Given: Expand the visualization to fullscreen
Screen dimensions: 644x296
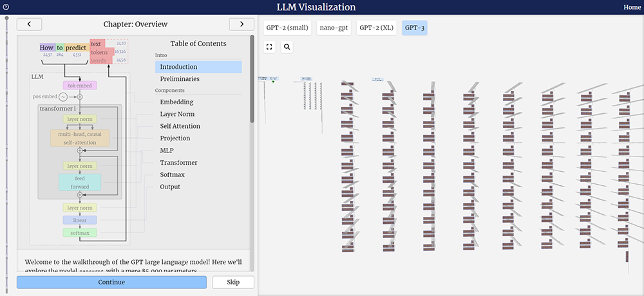Looking at the screenshot, I should pyautogui.click(x=269, y=47).
